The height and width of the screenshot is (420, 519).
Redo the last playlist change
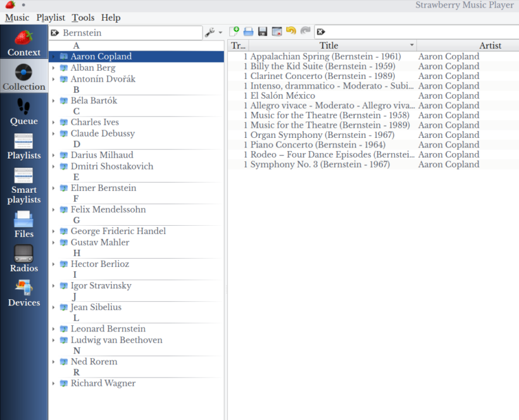[305, 32]
